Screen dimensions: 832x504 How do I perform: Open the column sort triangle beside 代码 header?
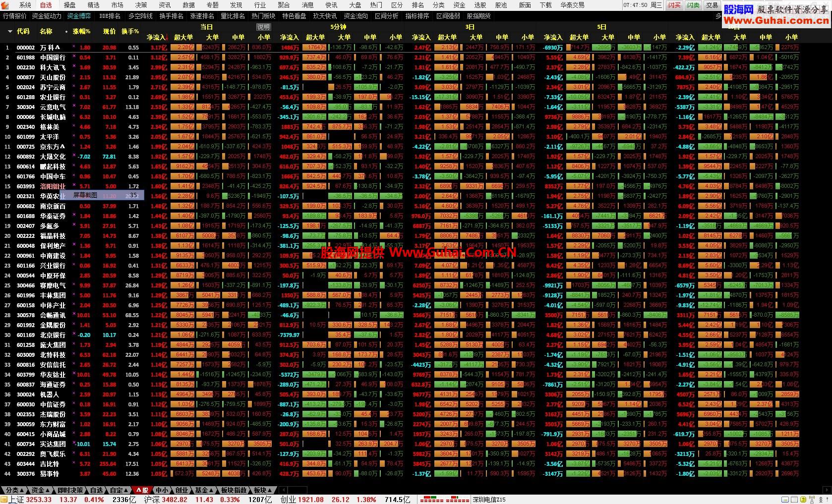(x=10, y=31)
